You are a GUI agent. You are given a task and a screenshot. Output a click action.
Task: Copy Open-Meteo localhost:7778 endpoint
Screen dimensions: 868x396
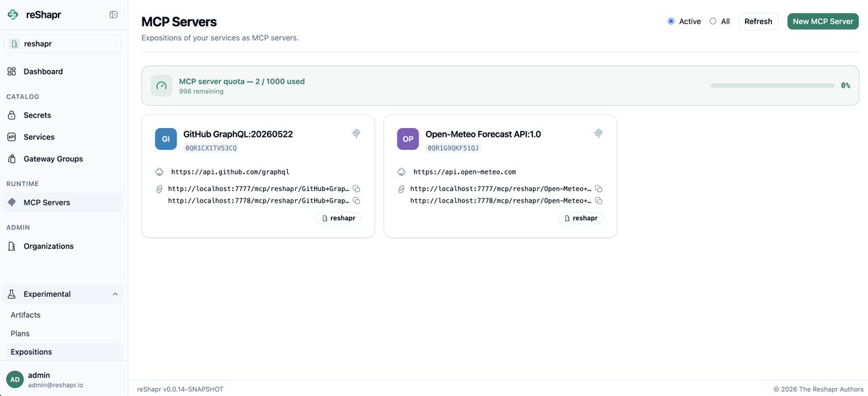(x=599, y=201)
